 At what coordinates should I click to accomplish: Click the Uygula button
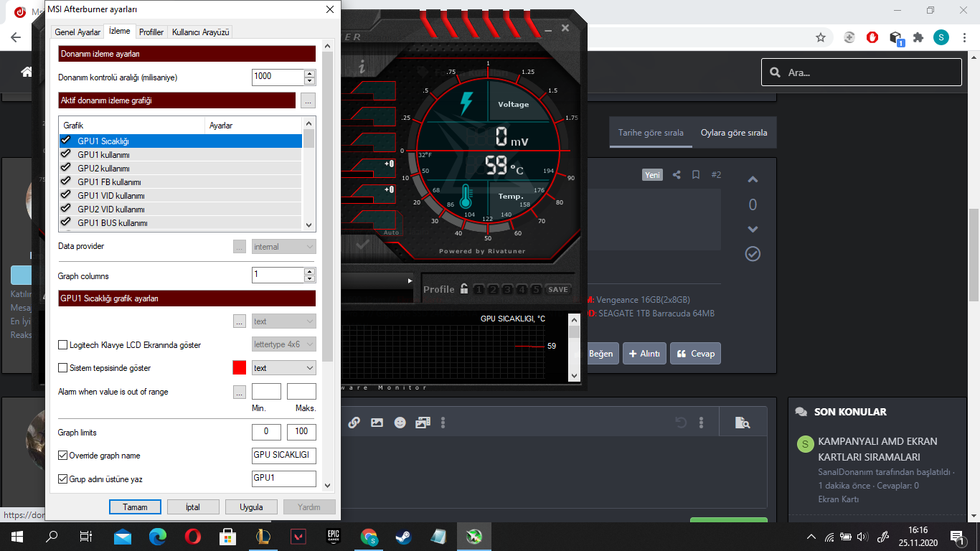pos(251,507)
